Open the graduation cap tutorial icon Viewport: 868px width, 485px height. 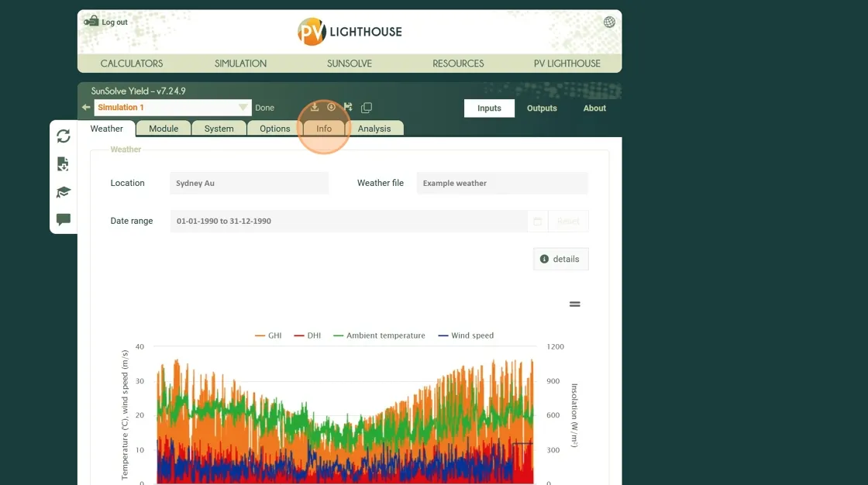coord(64,192)
